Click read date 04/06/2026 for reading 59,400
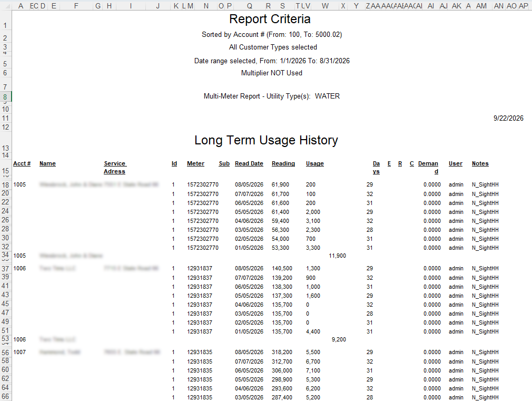Viewport: 532px width, 401px height. coord(249,221)
